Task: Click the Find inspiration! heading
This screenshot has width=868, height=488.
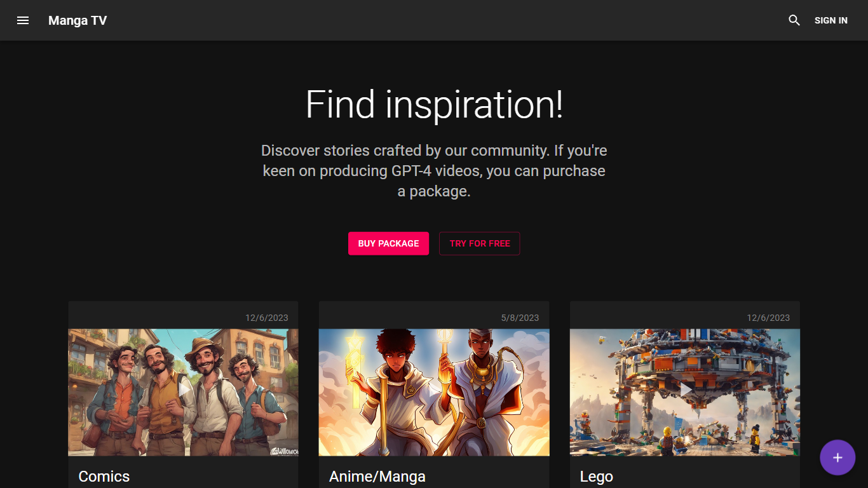Action: tap(434, 105)
